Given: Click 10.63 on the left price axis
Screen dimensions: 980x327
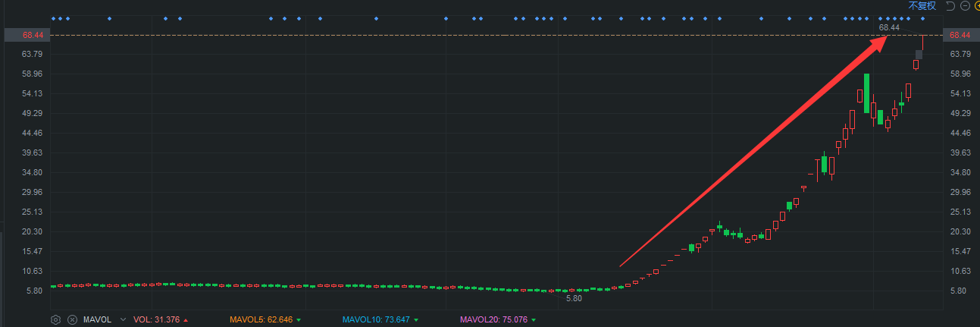Looking at the screenshot, I should pyautogui.click(x=33, y=271).
